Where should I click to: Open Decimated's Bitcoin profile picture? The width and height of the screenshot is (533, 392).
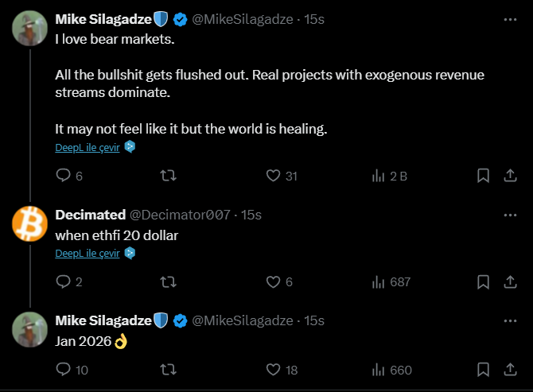(29, 224)
